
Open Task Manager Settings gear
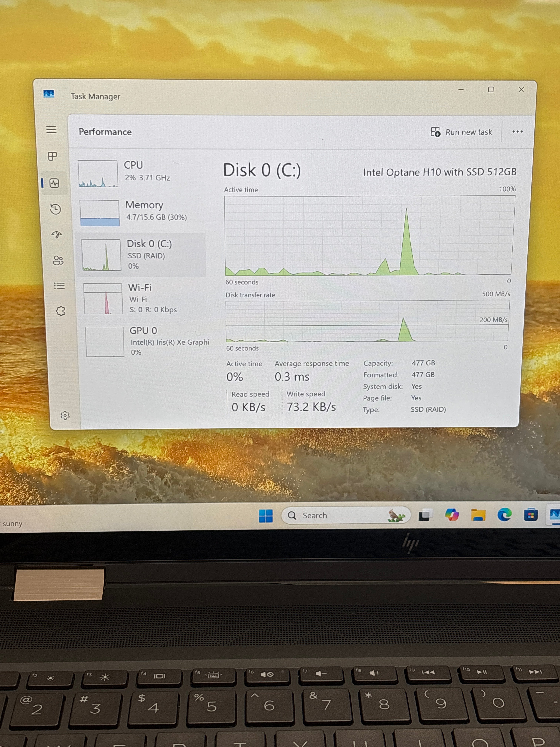[65, 415]
